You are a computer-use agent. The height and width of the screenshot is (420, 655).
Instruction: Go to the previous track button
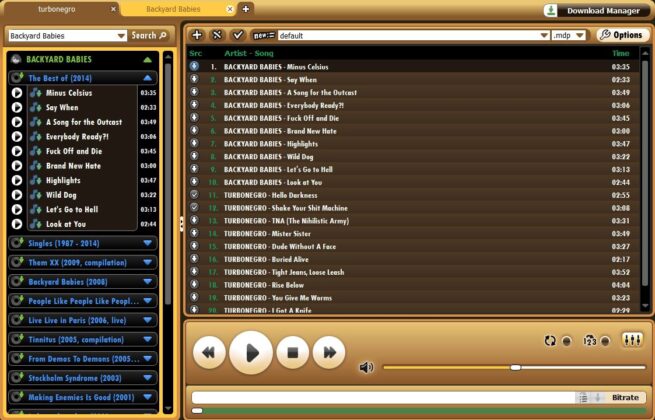(x=209, y=353)
